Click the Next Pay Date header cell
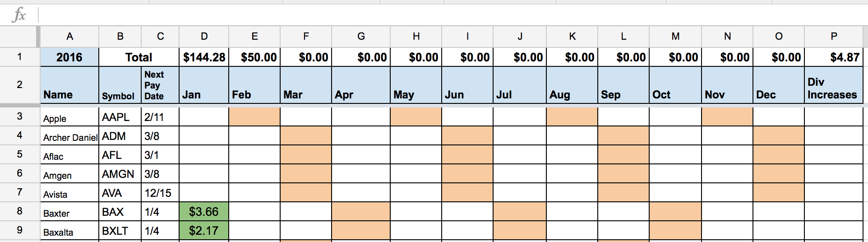868x242 pixels. tap(160, 85)
